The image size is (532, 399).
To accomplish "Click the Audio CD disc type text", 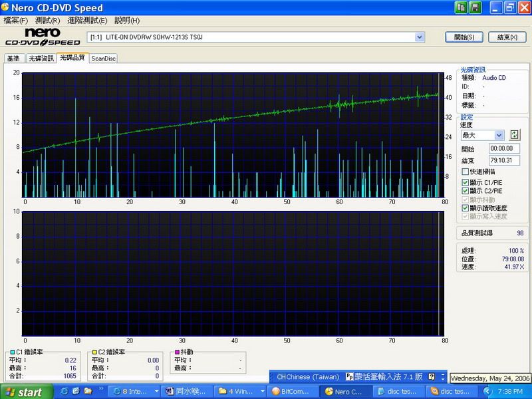I will tap(494, 78).
